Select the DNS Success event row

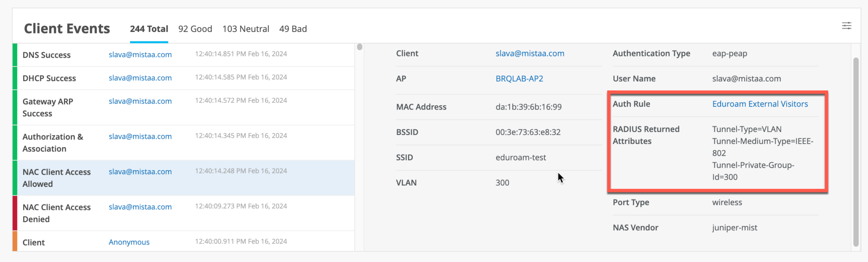click(x=47, y=55)
